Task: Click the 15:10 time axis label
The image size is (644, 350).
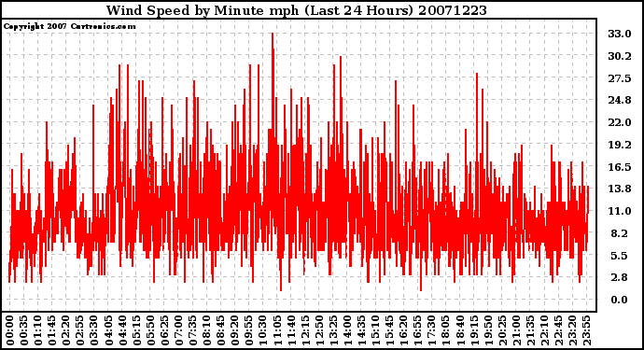Action: pos(375,330)
